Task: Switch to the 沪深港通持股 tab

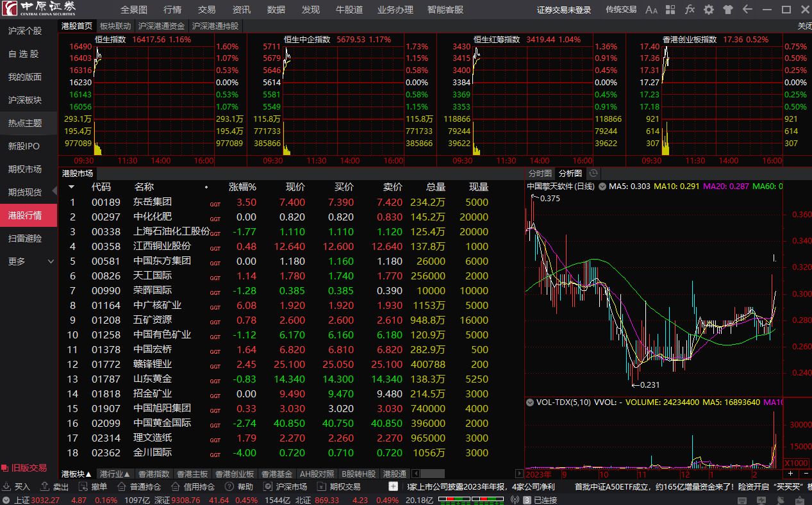Action: tap(215, 26)
